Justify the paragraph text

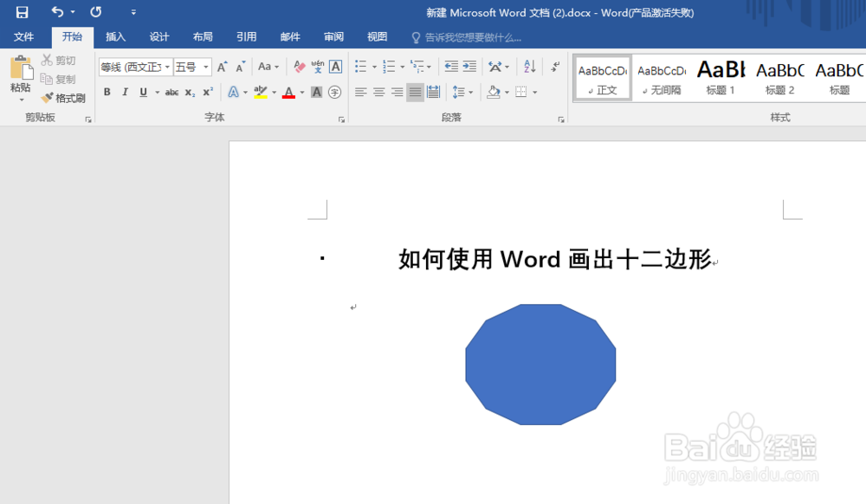tap(415, 92)
